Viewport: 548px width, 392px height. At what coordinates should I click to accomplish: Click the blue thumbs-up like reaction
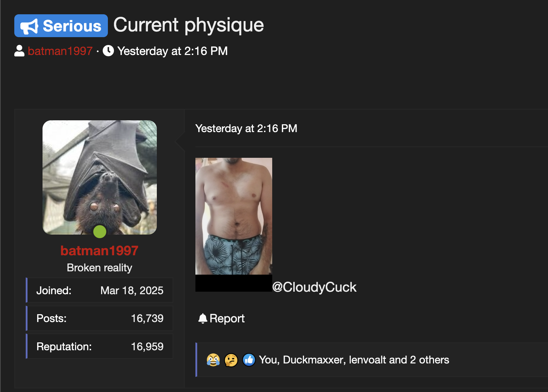(x=249, y=360)
